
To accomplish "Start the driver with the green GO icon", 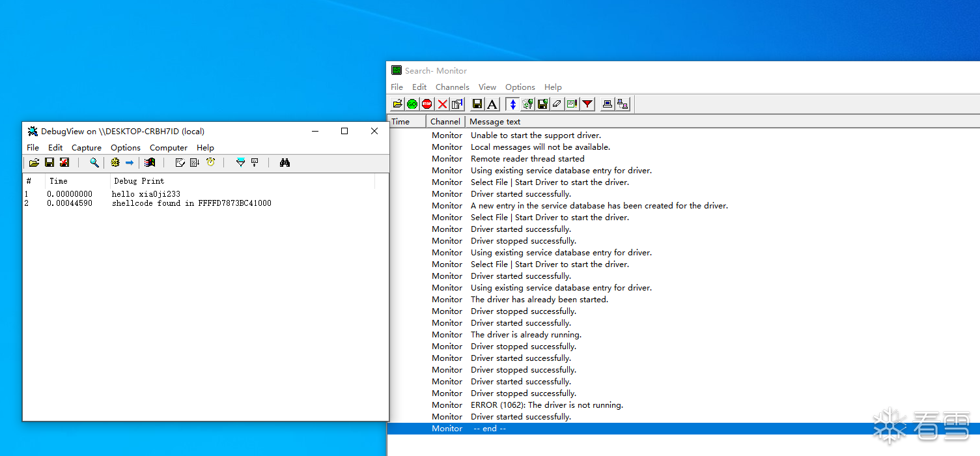I will point(412,104).
